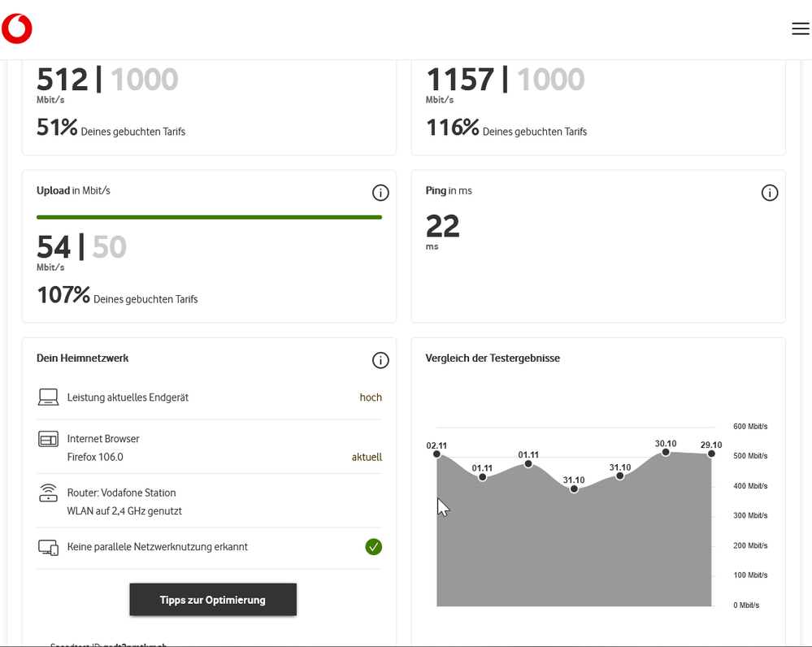Viewport: 812px width, 647px height.
Task: Click the 'hoch' performance status label
Action: tap(371, 397)
